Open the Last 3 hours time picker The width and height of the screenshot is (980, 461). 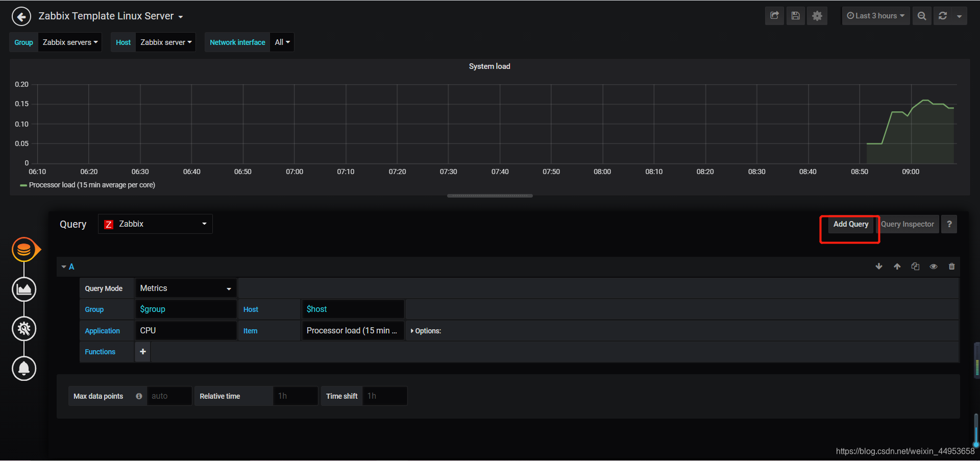pyautogui.click(x=875, y=16)
